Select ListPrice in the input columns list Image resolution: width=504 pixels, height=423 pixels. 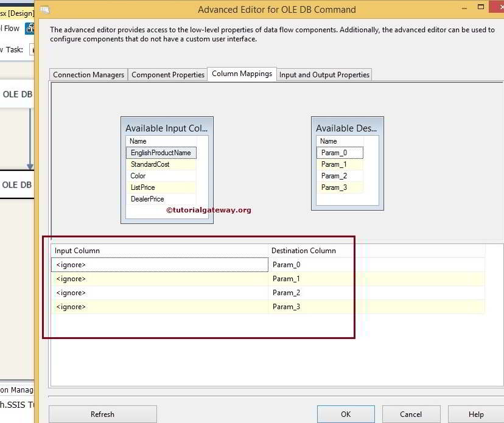[x=160, y=187]
